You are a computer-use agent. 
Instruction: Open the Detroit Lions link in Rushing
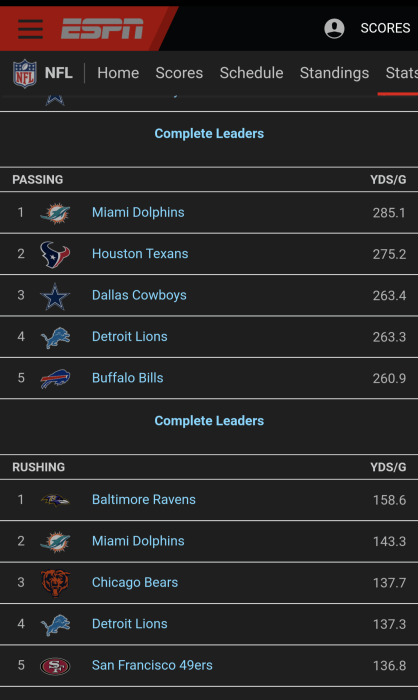pos(130,624)
